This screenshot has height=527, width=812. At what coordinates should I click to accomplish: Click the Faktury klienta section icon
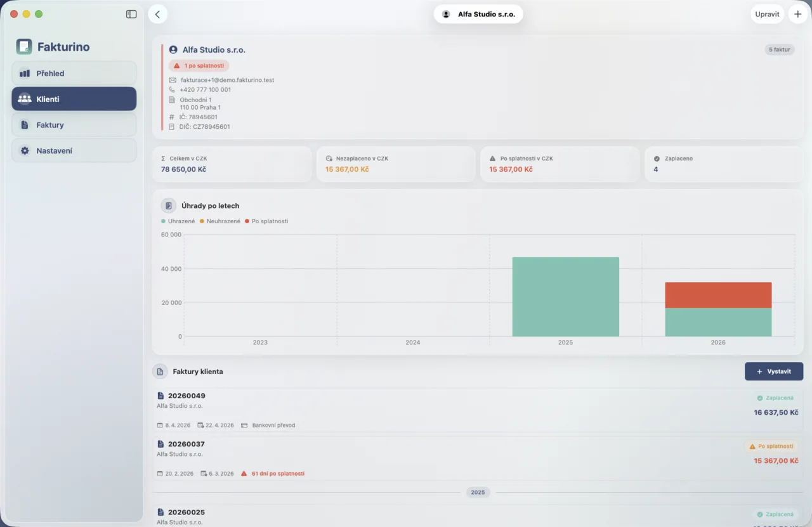click(x=160, y=372)
